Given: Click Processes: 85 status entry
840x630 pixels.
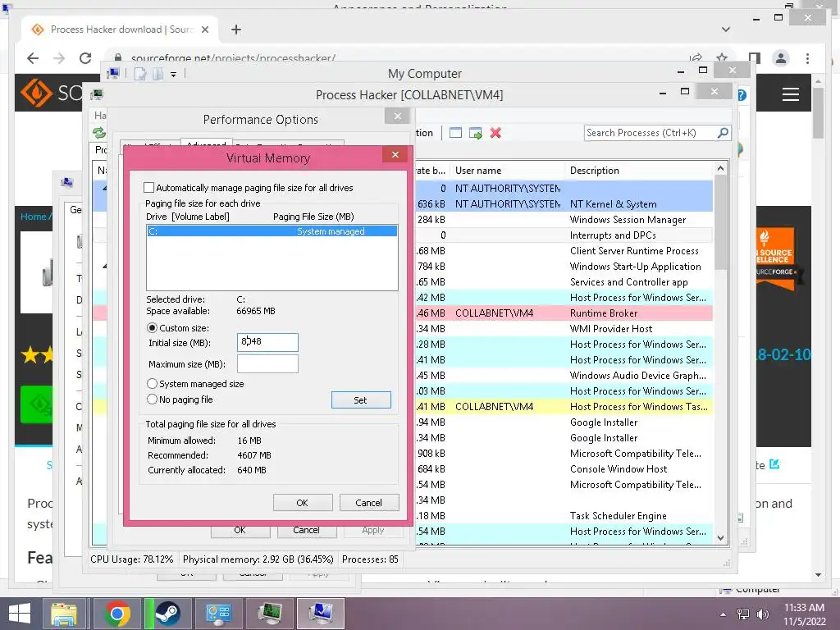Looking at the screenshot, I should [x=370, y=559].
